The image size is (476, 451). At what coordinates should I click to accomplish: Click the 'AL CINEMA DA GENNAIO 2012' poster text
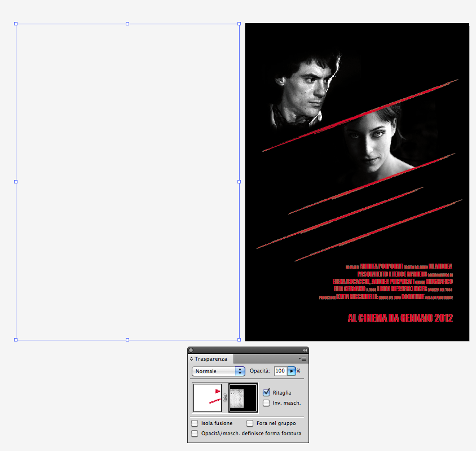coord(400,318)
